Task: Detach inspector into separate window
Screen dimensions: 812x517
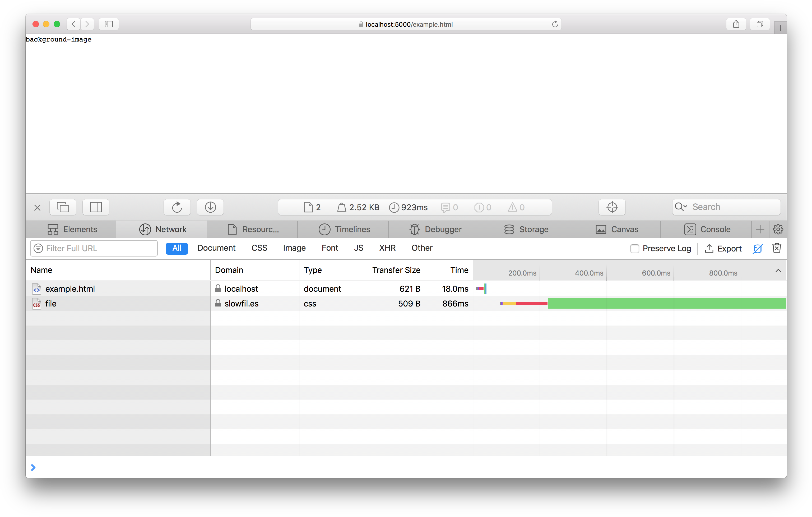Action: click(63, 207)
